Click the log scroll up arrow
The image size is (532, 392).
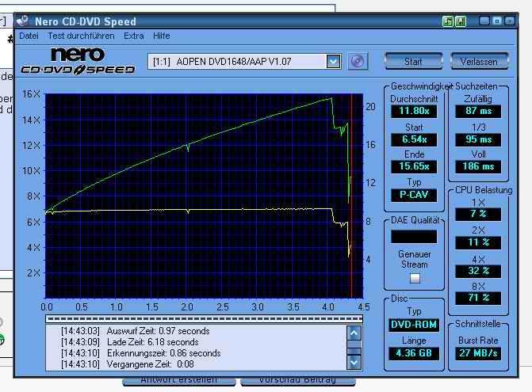pyautogui.click(x=354, y=333)
